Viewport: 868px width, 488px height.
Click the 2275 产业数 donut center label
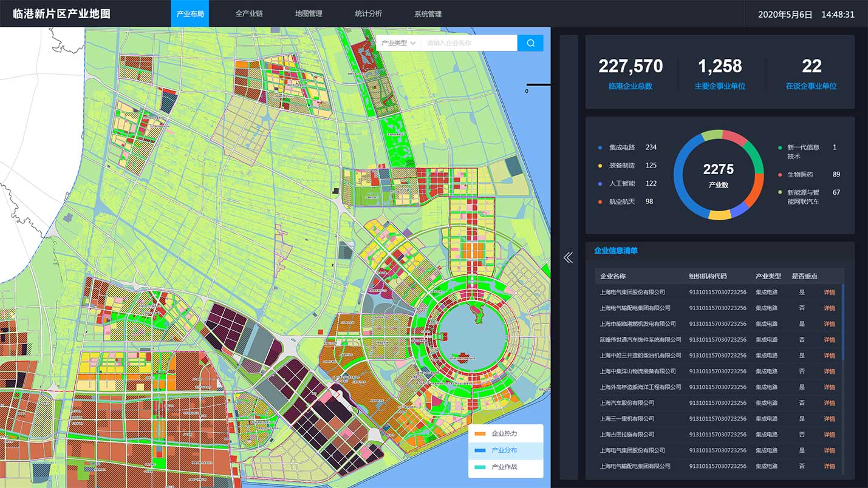(719, 175)
